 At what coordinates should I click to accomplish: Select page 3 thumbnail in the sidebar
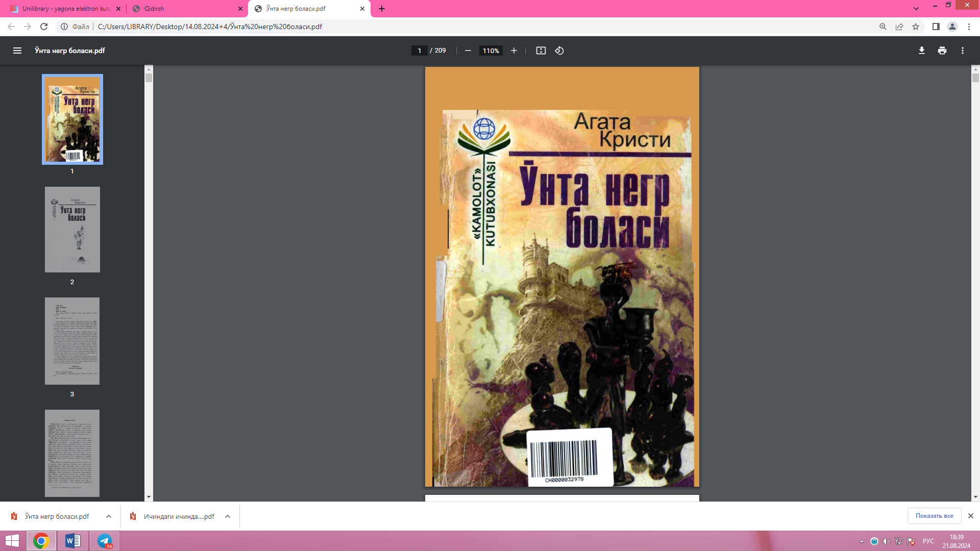point(72,340)
